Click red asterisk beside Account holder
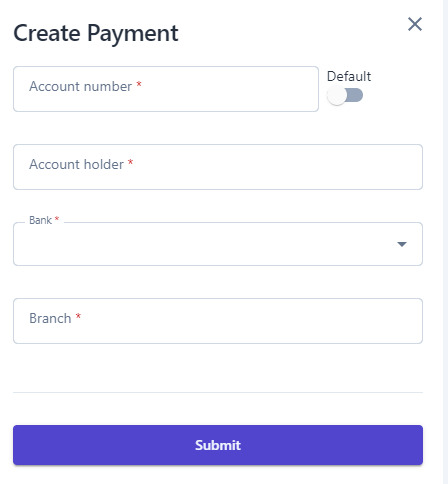The image size is (448, 484). 131,162
